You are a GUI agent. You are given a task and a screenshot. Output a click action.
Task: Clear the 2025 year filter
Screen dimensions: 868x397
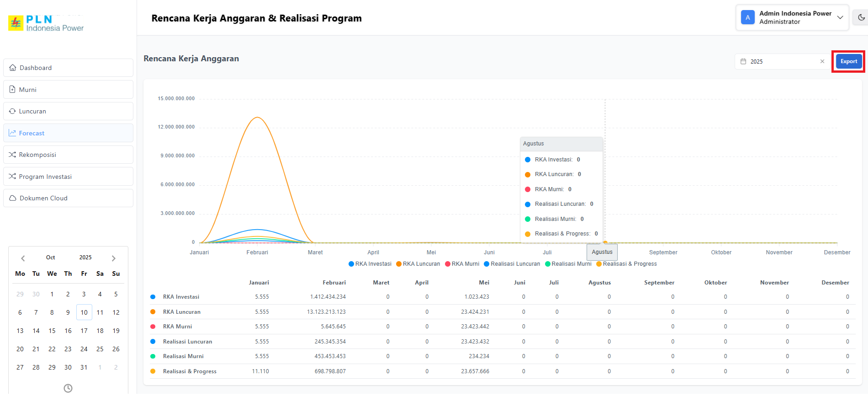click(822, 61)
